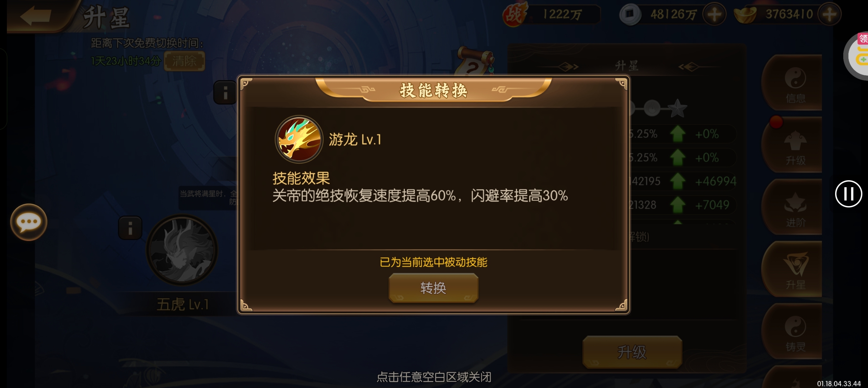Viewport: 868px width, 388px height.
Task: Add gold ingots with plus beside 3763410
Action: (829, 14)
